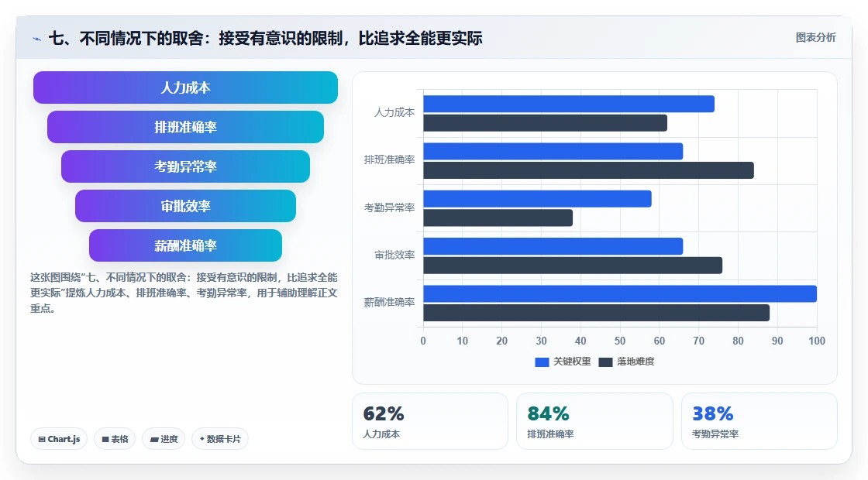
Task: Click the 38% 考勤异常率 data card
Action: tap(759, 421)
